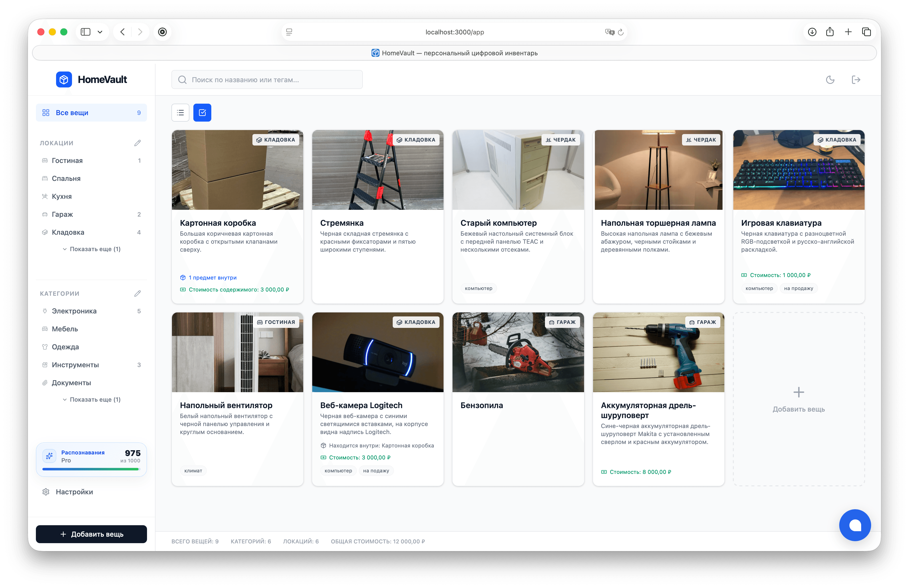Click the HomeVault cube logo icon
Image resolution: width=909 pixels, height=588 pixels.
pyautogui.click(x=64, y=79)
